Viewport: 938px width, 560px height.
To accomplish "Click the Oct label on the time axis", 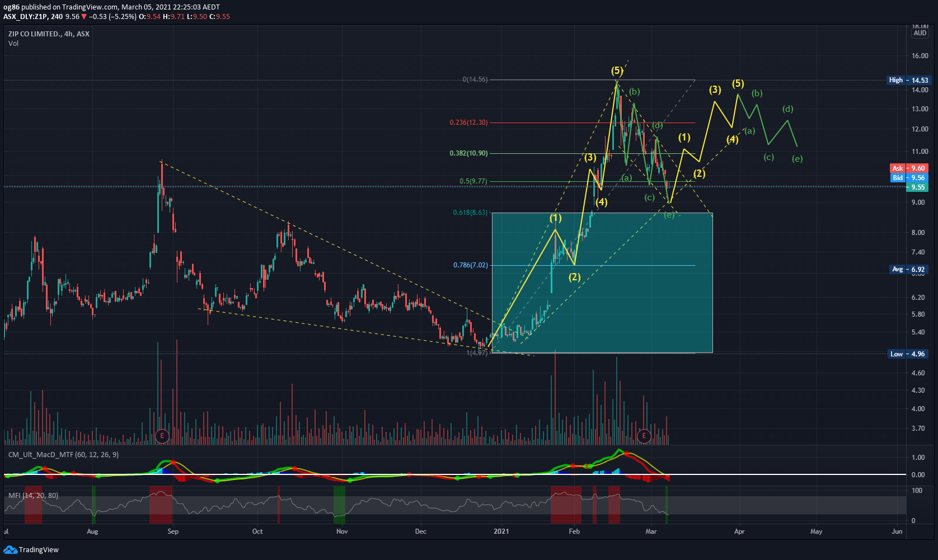I will pos(257,531).
